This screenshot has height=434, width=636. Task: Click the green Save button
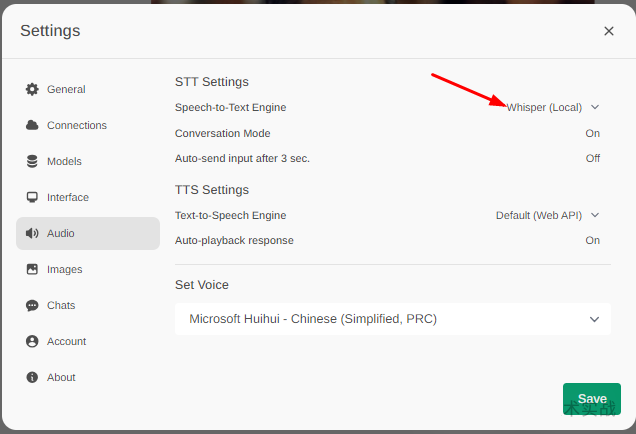pyautogui.click(x=591, y=398)
